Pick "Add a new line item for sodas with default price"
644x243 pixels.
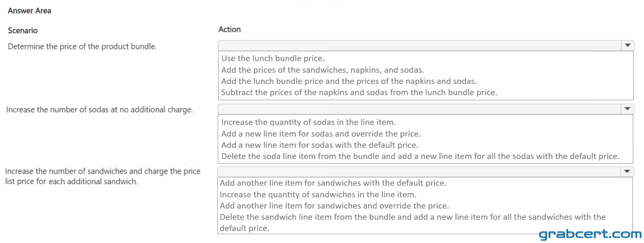click(320, 145)
